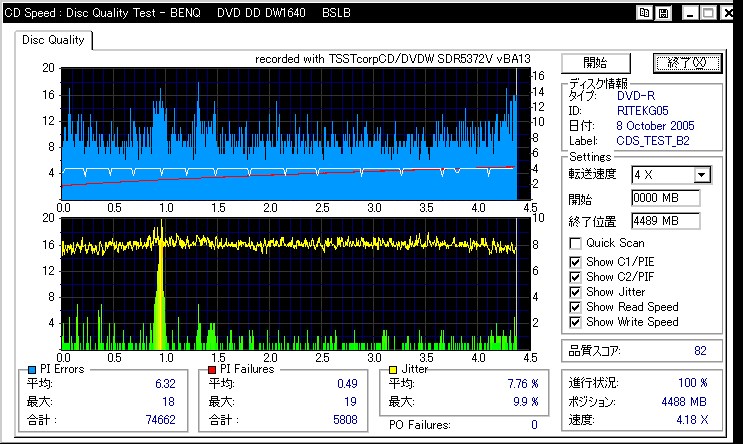
Task: Click the PI Errors total value 74662
Action: (x=161, y=420)
